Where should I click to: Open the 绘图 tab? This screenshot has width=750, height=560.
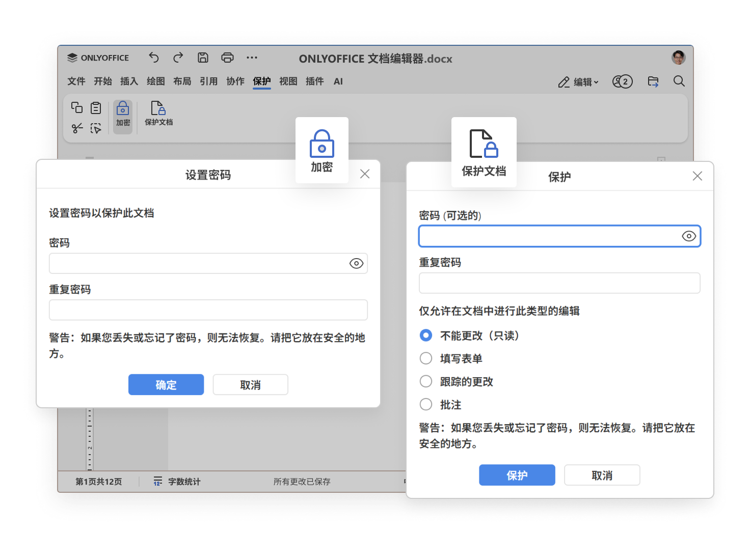pyautogui.click(x=156, y=81)
